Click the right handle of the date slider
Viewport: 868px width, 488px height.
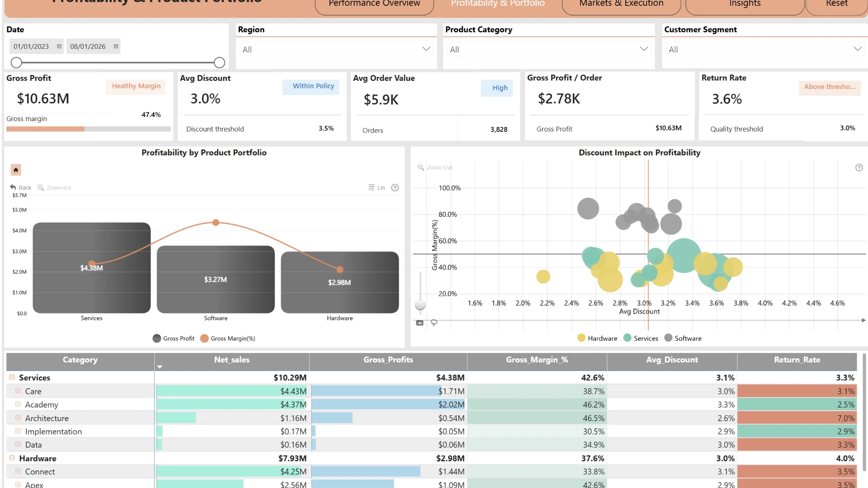pos(219,62)
